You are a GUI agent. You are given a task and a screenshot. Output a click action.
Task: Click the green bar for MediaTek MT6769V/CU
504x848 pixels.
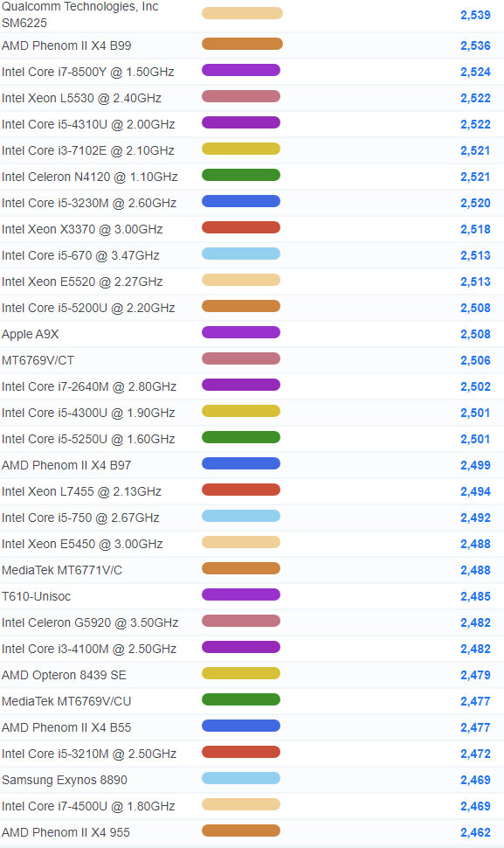tap(241, 699)
